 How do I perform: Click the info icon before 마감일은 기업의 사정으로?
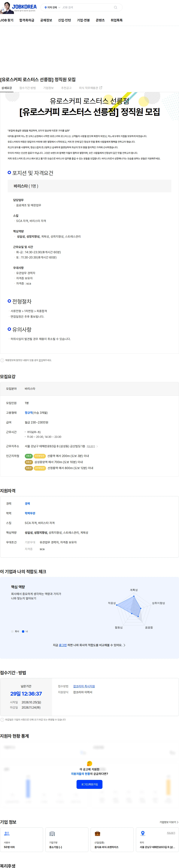point(2,720)
